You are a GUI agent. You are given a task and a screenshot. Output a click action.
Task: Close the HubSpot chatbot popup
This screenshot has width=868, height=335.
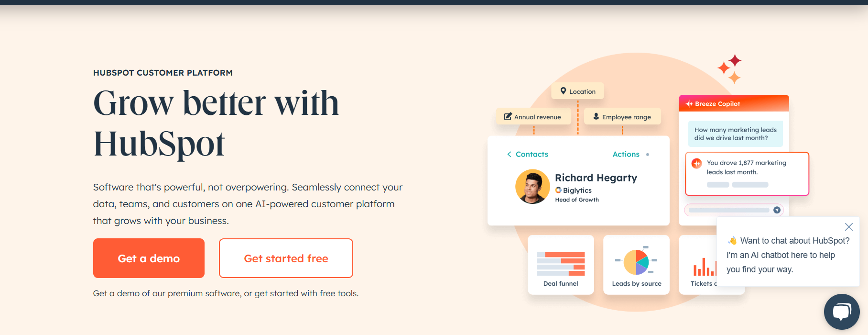(x=849, y=227)
